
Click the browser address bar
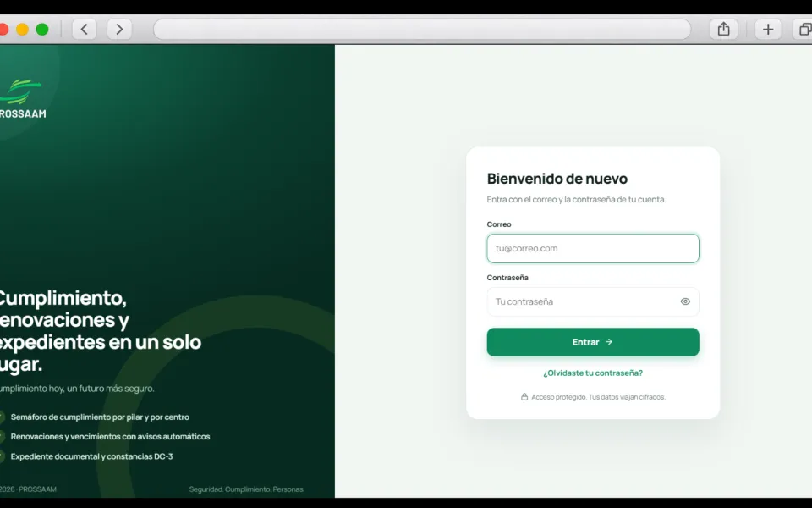pyautogui.click(x=422, y=29)
